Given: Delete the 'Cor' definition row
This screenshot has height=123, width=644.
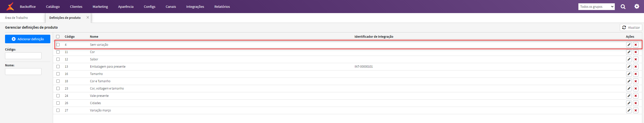Looking at the screenshot, I should pyautogui.click(x=636, y=52).
